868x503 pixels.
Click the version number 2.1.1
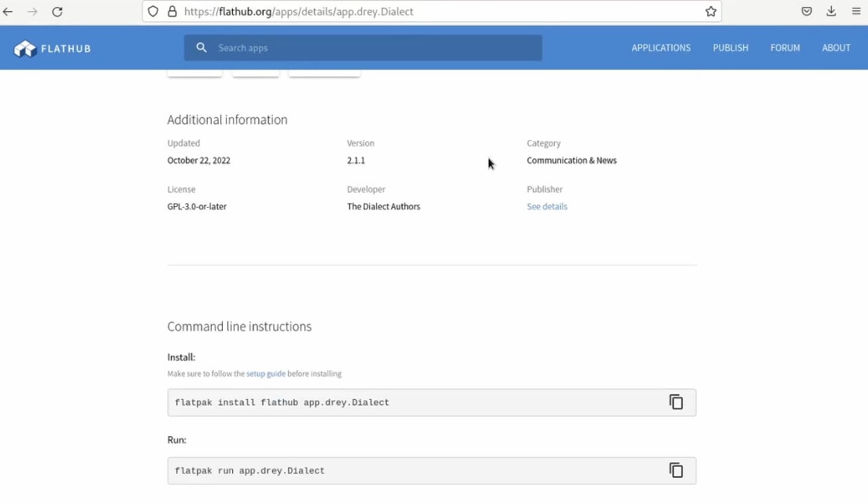[x=356, y=161]
